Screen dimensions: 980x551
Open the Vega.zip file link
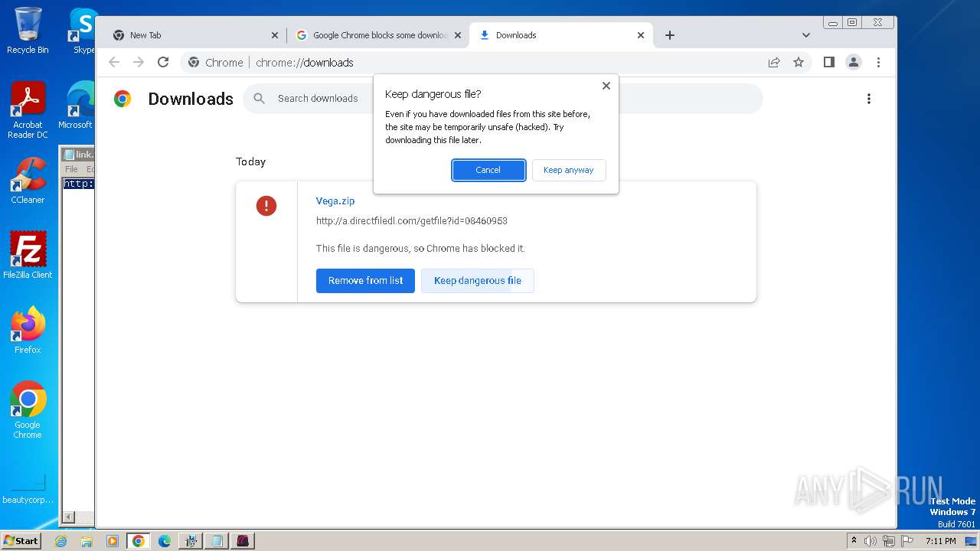pyautogui.click(x=335, y=201)
